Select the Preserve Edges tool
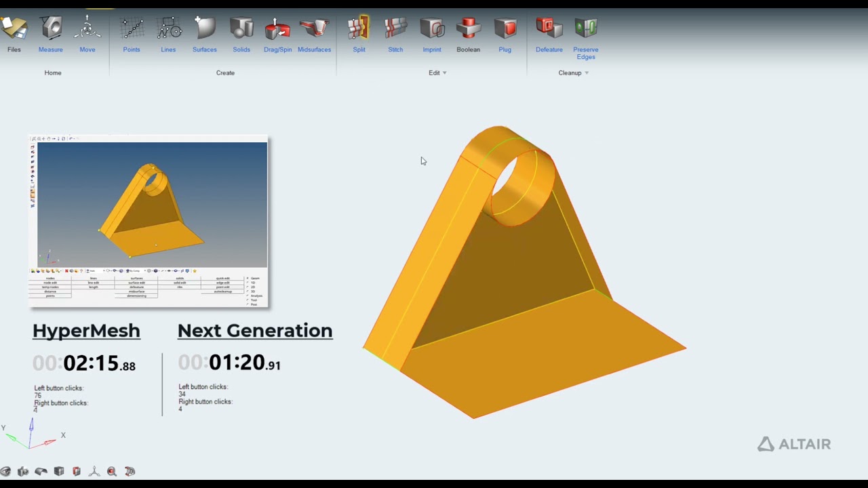Image resolution: width=868 pixels, height=488 pixels. coord(586,38)
